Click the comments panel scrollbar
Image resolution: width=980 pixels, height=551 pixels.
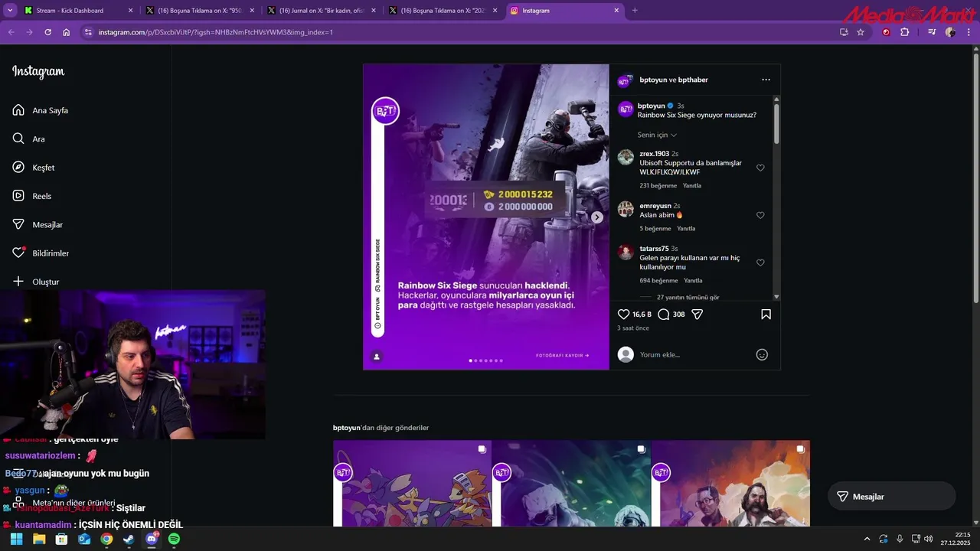pos(776,123)
